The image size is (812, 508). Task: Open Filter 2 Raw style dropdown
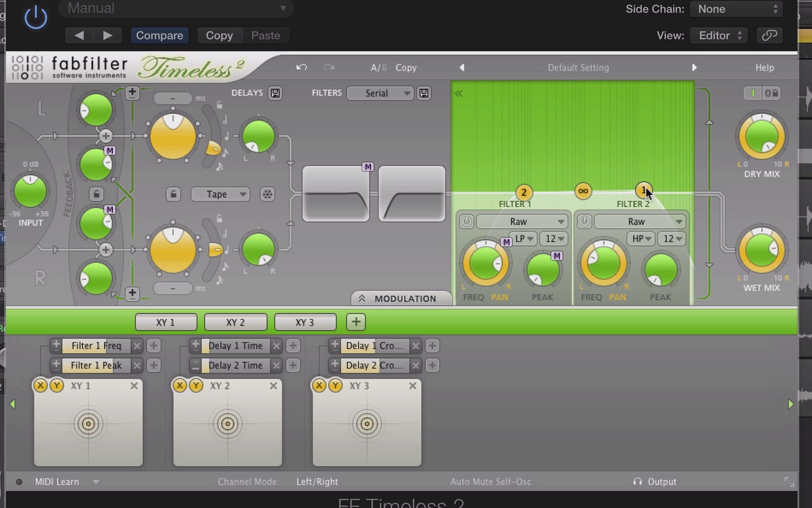(x=639, y=222)
